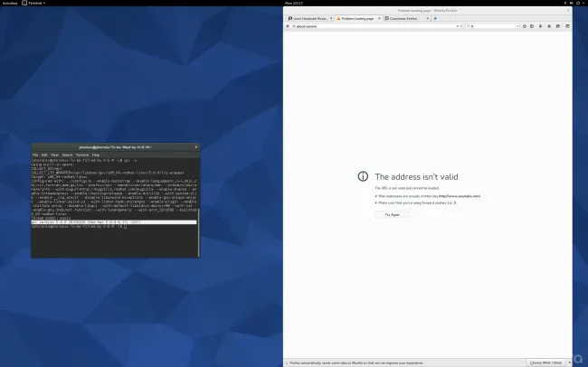Open the clock calendar in the top bar
The image size is (588, 367).
pos(294,3)
